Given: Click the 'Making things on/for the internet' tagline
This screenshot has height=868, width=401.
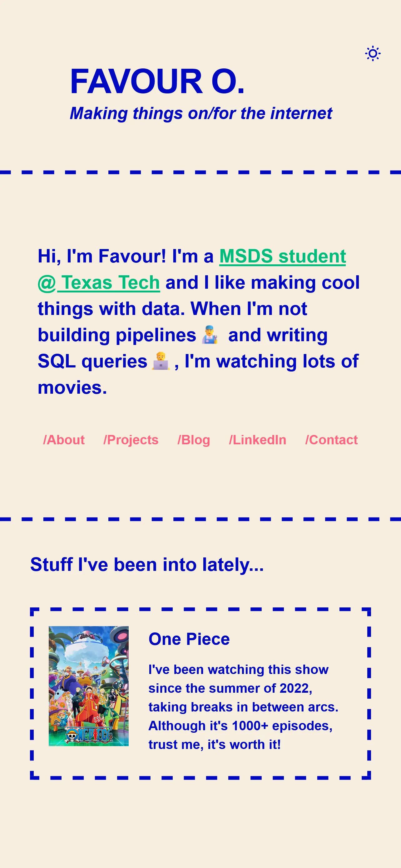Looking at the screenshot, I should 201,113.
